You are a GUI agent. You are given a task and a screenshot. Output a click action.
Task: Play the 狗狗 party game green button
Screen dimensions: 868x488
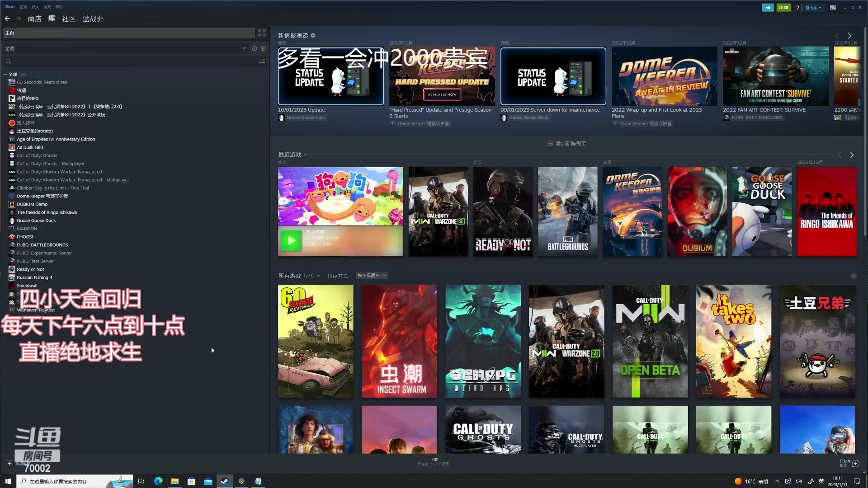291,240
